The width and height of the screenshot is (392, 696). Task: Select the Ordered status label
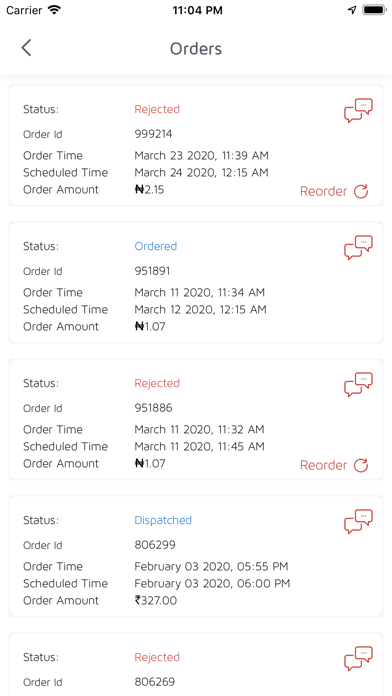coord(156,246)
